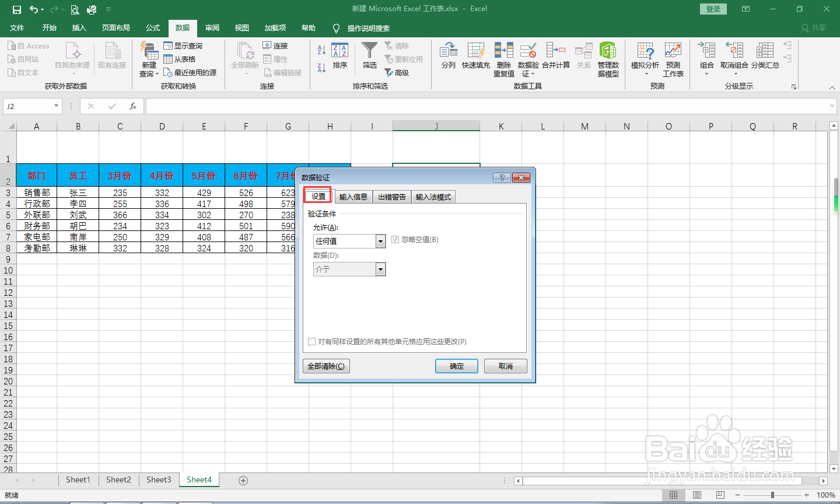Confirm the dialog with OK button
Image resolution: width=840 pixels, height=504 pixels.
coord(457,366)
